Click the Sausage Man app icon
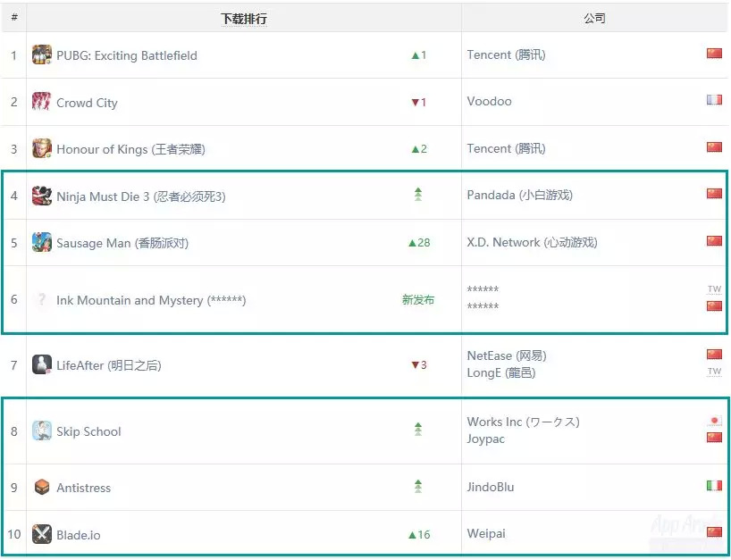 (x=42, y=243)
